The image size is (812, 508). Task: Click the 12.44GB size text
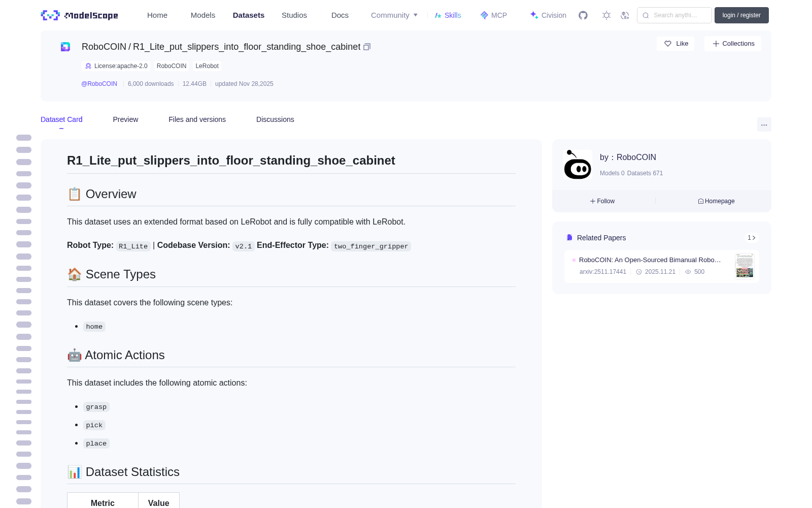pos(194,84)
